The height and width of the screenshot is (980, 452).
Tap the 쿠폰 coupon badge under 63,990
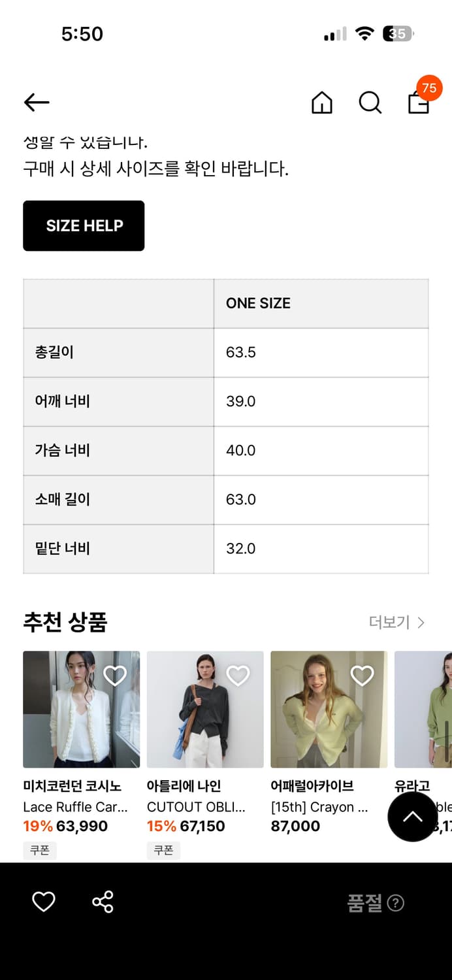point(40,850)
